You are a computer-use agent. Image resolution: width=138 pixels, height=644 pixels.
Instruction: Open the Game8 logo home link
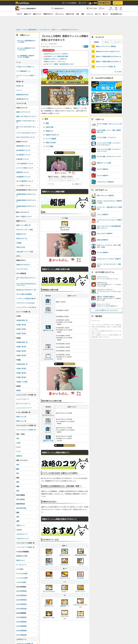[22, 3]
